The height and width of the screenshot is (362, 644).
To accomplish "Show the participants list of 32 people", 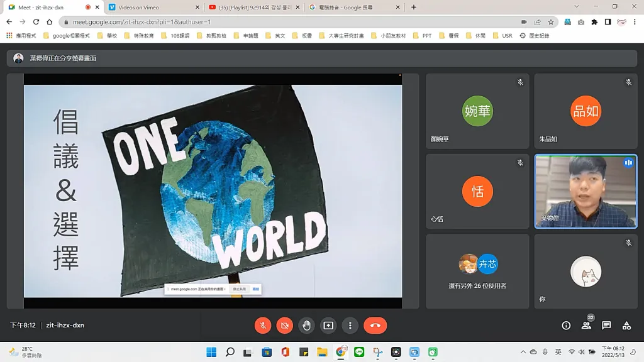I will (586, 326).
